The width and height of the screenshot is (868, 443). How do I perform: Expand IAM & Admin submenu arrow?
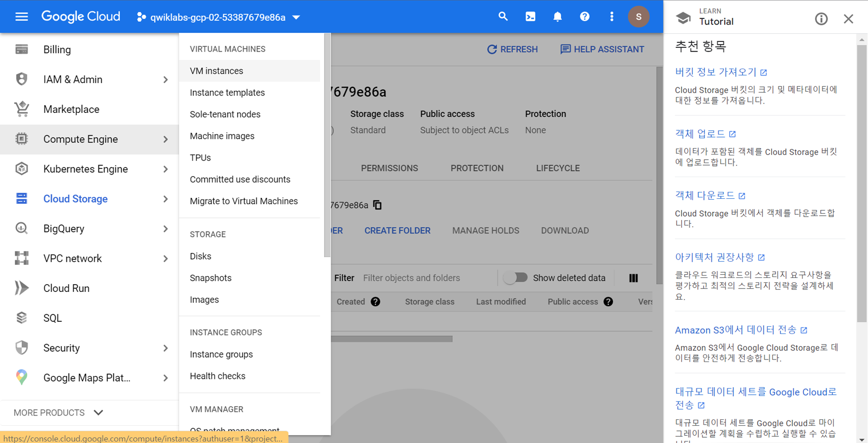(165, 80)
